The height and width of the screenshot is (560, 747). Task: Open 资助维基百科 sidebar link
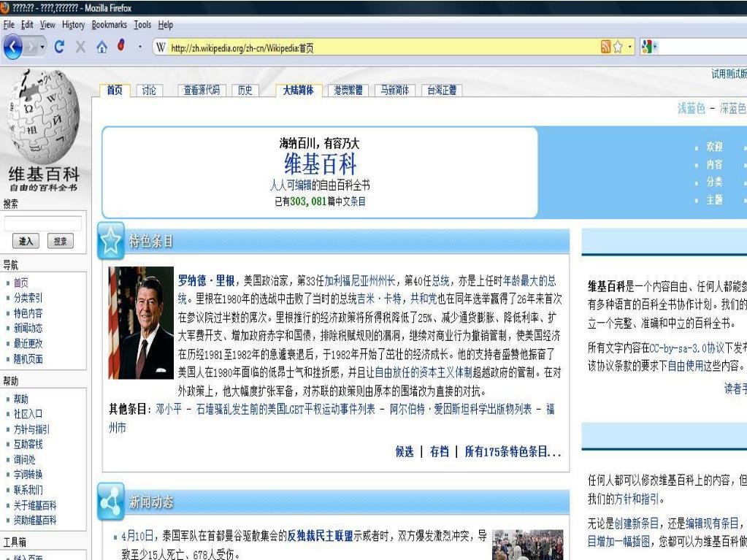35,520
